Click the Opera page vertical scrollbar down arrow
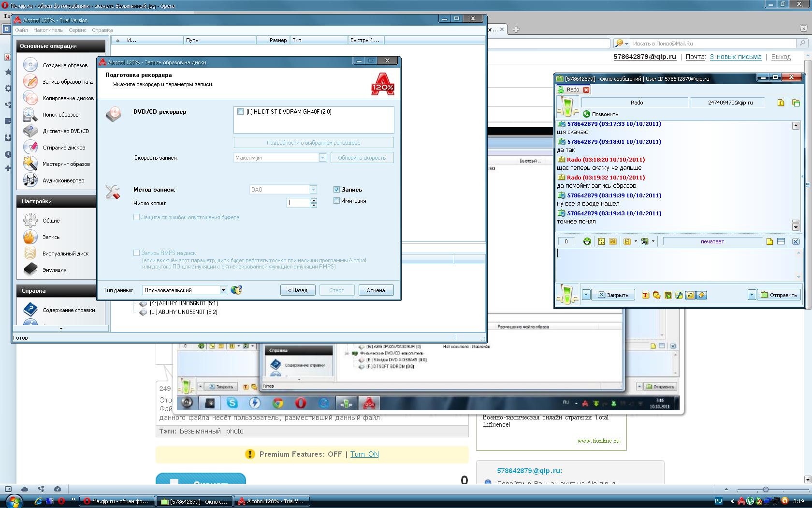The height and width of the screenshot is (508, 812). [807, 479]
